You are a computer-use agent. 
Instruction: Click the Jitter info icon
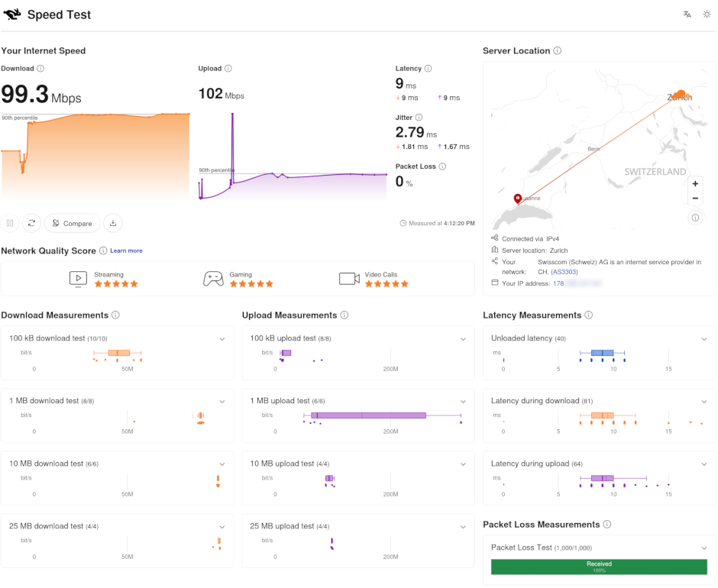pos(419,118)
